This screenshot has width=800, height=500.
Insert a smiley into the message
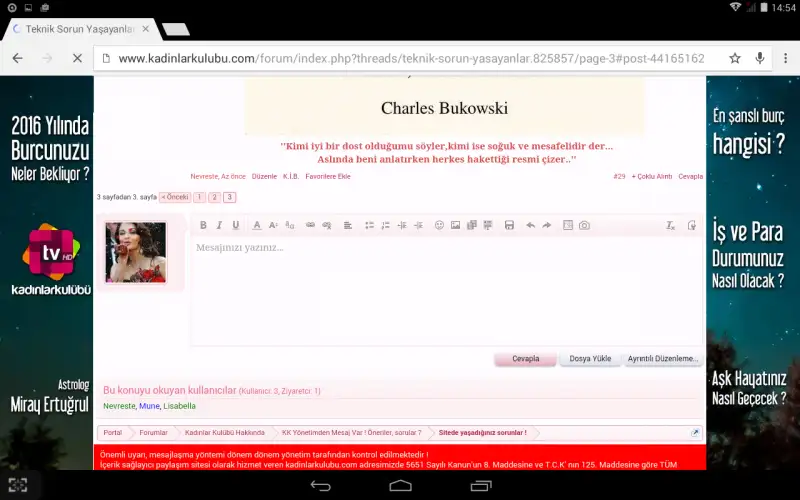[439, 226]
